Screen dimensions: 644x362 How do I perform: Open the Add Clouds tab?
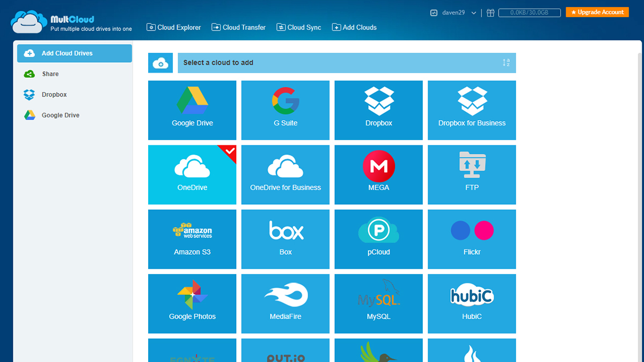(354, 27)
